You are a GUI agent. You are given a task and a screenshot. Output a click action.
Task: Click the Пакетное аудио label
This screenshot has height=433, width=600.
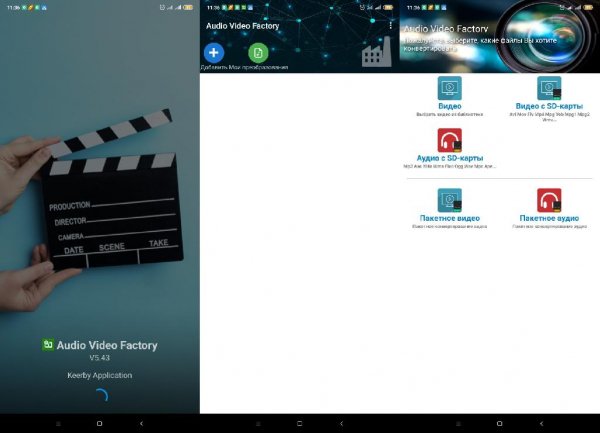pos(549,218)
